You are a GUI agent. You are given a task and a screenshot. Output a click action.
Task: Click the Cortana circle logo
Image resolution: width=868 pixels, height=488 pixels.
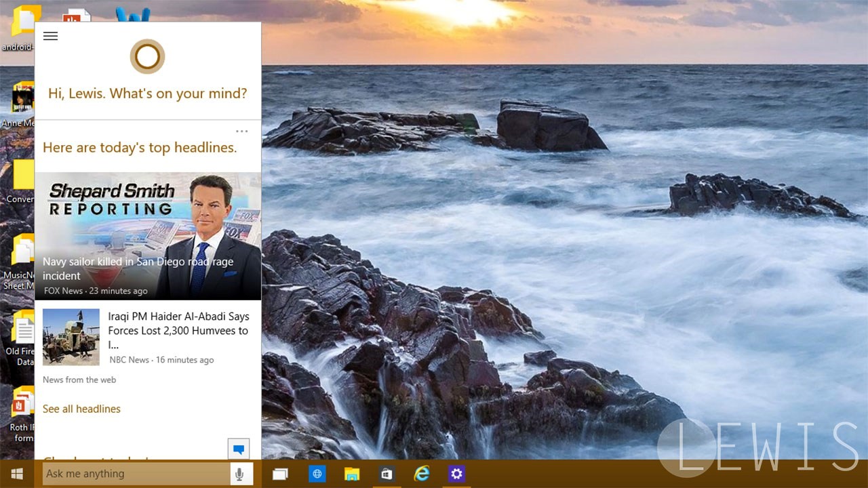(x=147, y=56)
